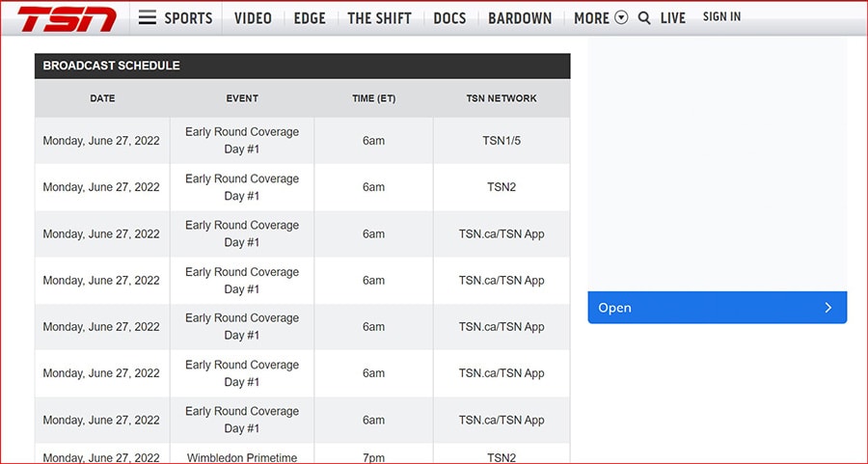
Task: Select the 6am cell in the TSN1/5 row
Action: (x=373, y=141)
